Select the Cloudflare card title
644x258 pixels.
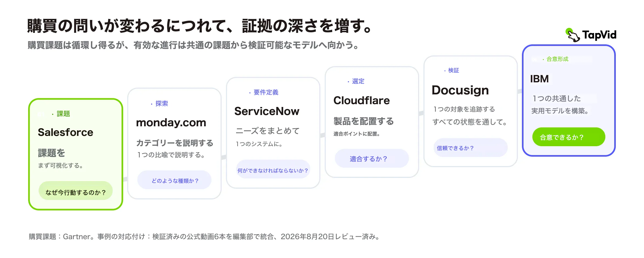(361, 101)
